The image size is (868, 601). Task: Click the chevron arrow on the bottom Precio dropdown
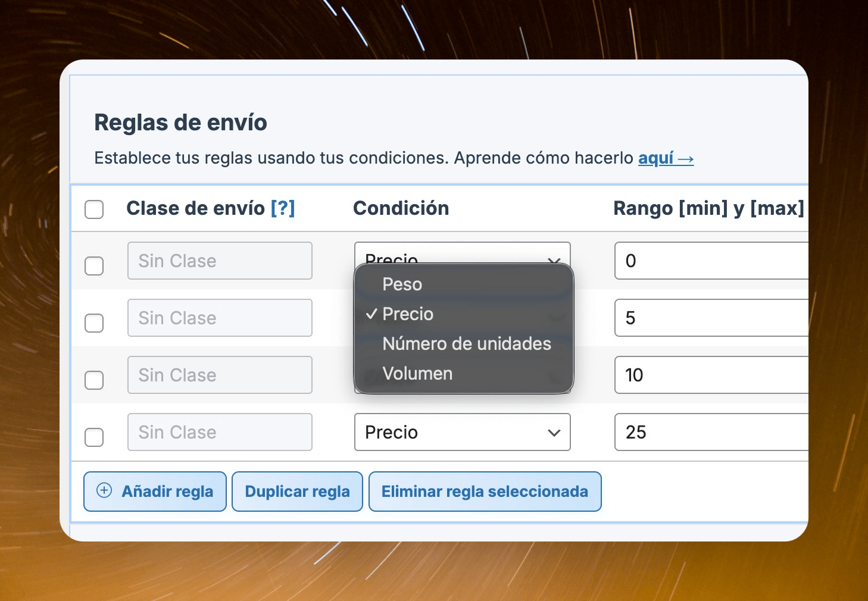554,433
